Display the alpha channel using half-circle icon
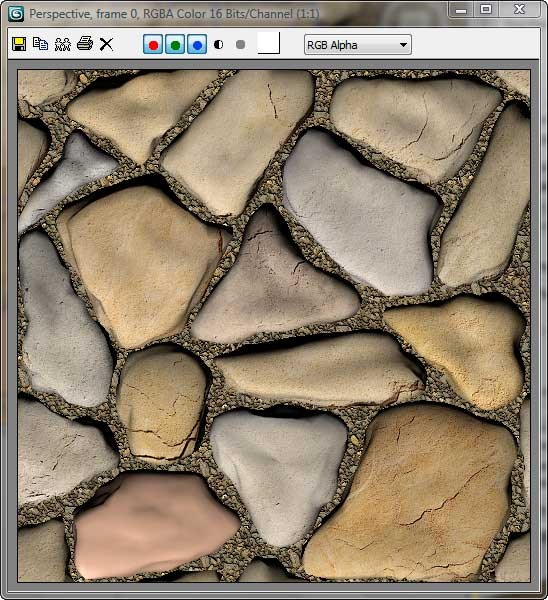Image resolution: width=548 pixels, height=600 pixels. click(219, 44)
